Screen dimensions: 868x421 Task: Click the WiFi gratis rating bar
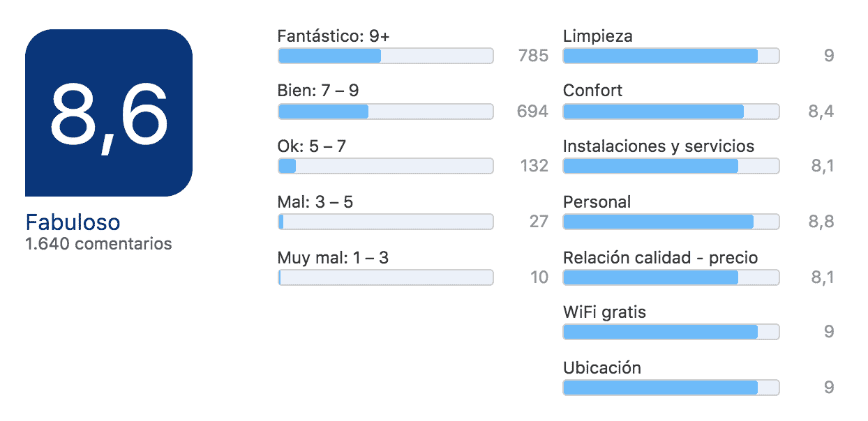(671, 332)
